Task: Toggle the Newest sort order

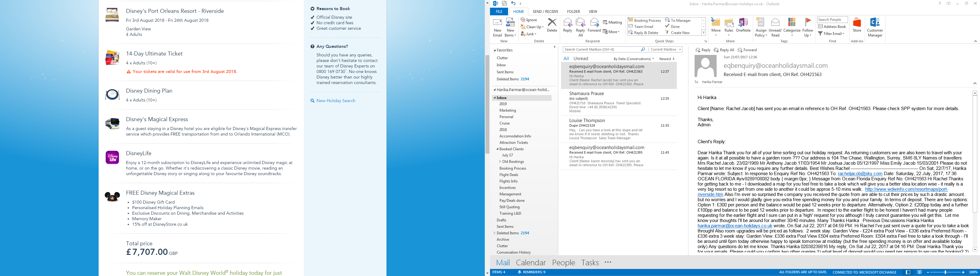Action: (x=667, y=59)
